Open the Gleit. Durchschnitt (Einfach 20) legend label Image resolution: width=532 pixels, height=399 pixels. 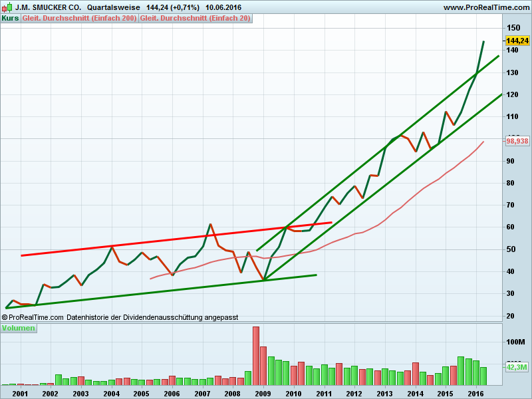coord(195,19)
